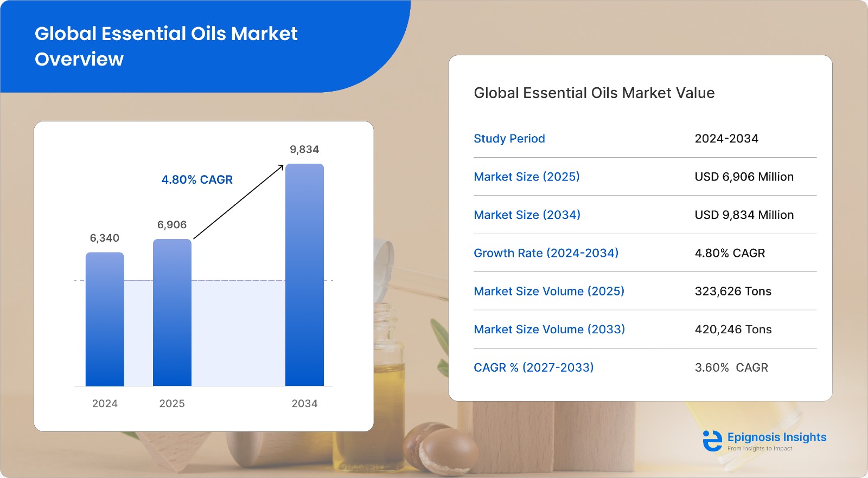868x478 pixels.
Task: Click the 2034 bar in the chart
Action: (x=304, y=275)
